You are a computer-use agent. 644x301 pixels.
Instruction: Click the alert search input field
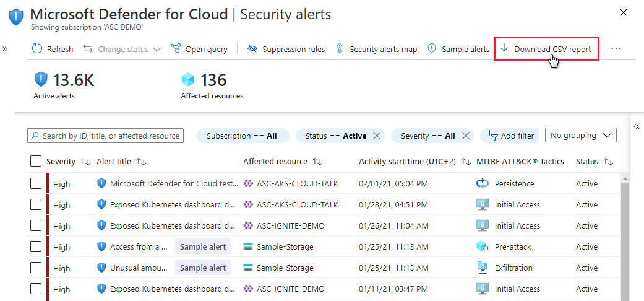click(x=106, y=136)
